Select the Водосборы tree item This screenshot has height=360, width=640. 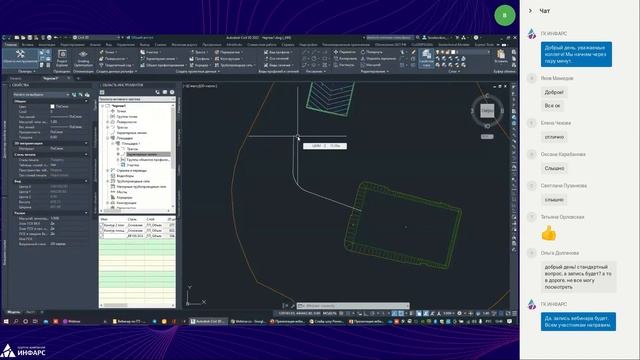125,176
